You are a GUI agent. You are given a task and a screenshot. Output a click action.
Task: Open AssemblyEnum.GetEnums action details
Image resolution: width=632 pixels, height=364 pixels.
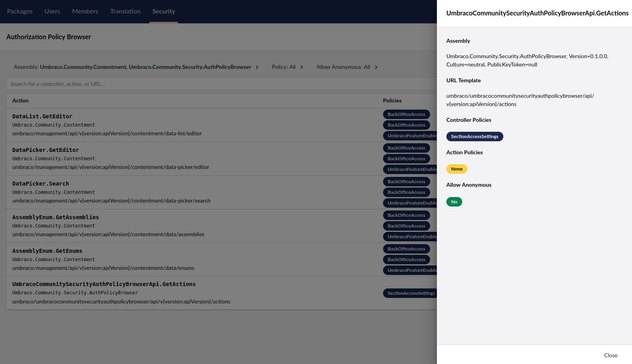tap(222, 259)
